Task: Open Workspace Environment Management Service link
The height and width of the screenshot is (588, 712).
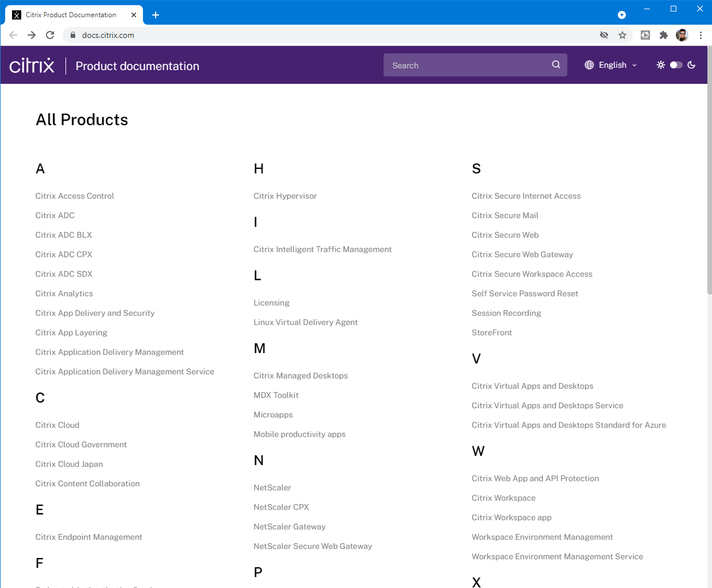Action: tap(558, 556)
